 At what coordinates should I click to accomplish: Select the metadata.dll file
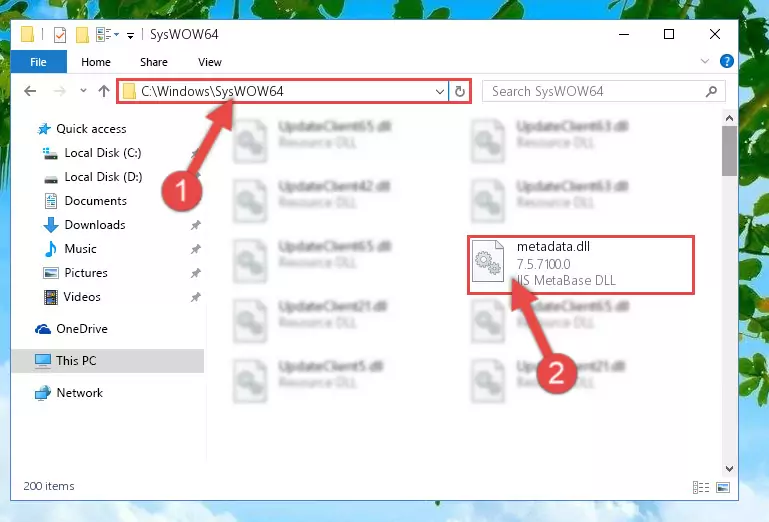click(581, 264)
